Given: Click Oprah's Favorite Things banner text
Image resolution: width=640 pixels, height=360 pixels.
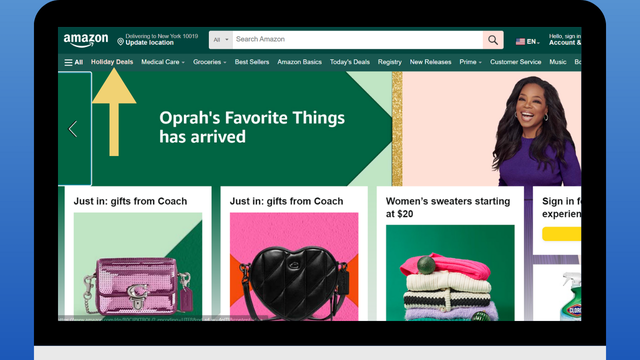Looking at the screenshot, I should tap(252, 127).
